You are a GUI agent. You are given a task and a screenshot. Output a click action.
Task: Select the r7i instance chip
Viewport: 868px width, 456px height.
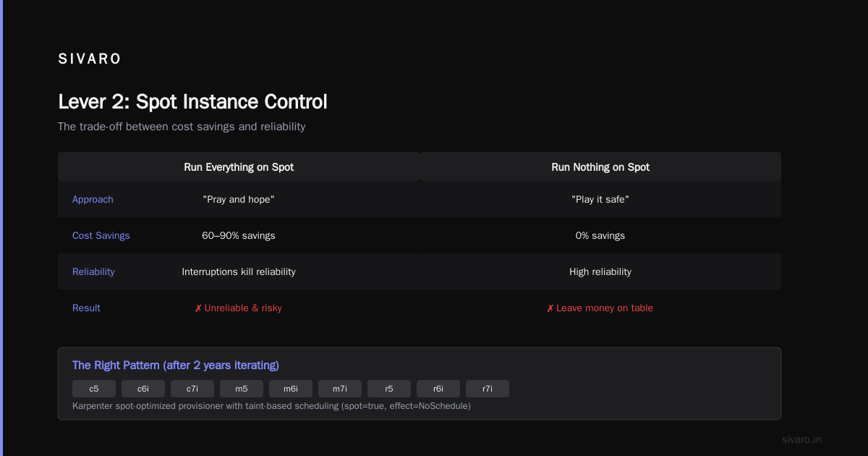pyautogui.click(x=488, y=389)
